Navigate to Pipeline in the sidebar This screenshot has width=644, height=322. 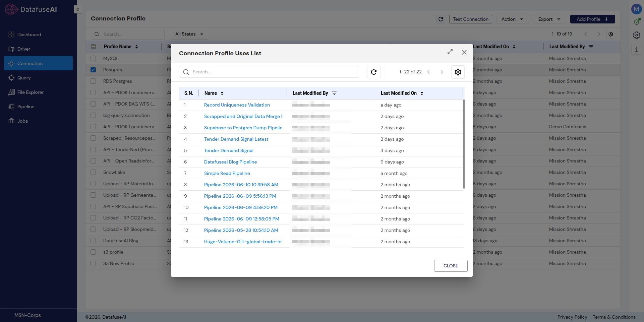[38, 107]
